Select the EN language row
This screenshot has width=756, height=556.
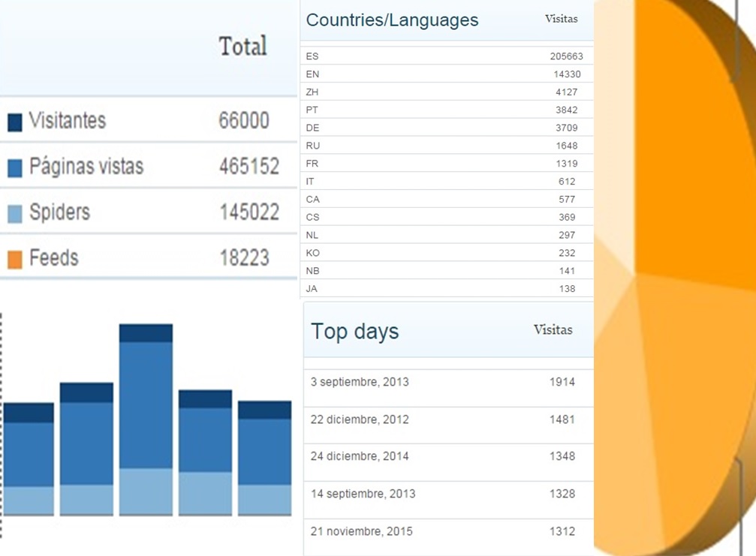point(444,74)
